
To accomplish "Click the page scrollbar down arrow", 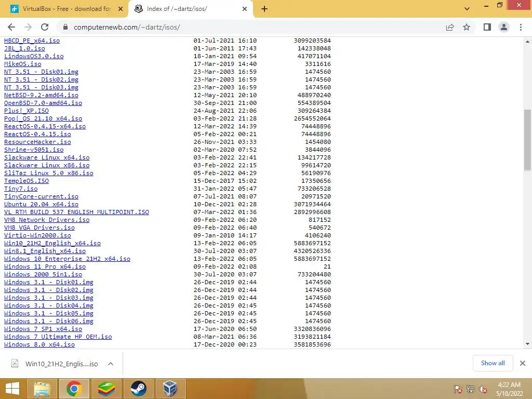I will click(x=527, y=344).
